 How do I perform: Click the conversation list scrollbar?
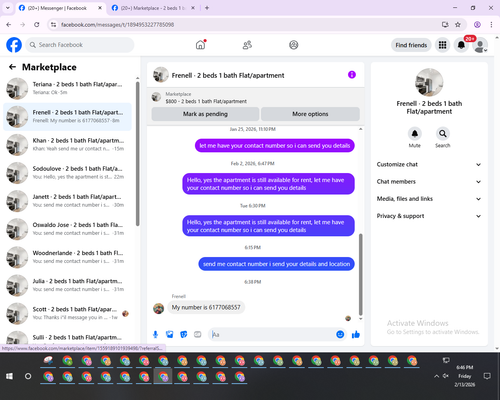click(x=137, y=153)
